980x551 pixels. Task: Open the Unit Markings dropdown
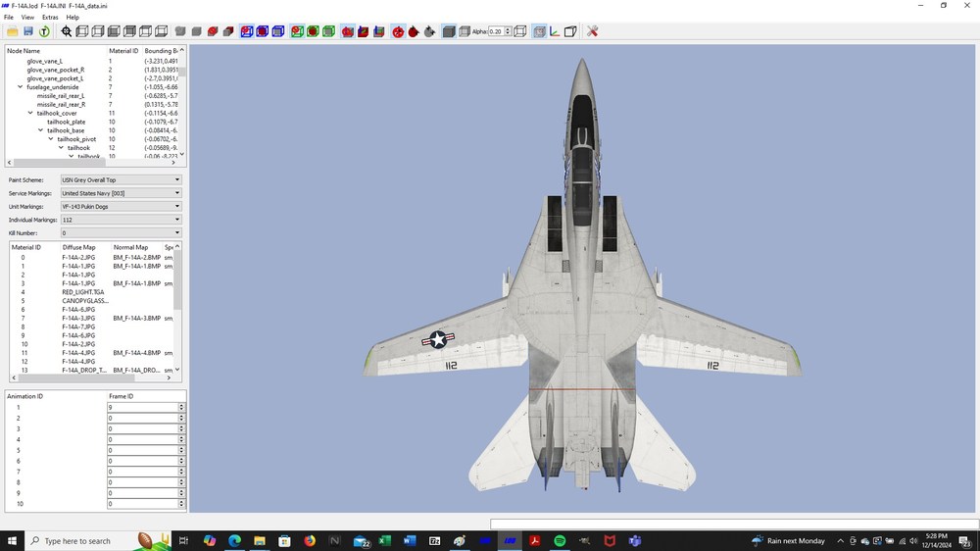click(x=121, y=207)
